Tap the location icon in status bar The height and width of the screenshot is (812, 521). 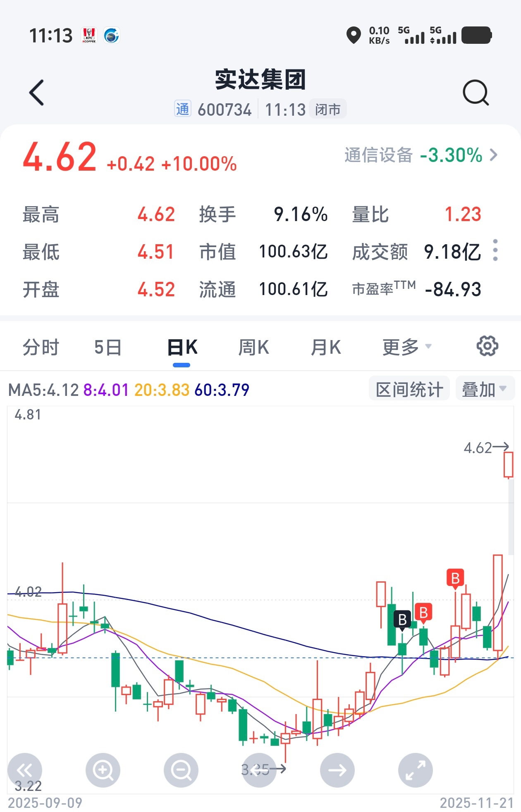(x=354, y=35)
